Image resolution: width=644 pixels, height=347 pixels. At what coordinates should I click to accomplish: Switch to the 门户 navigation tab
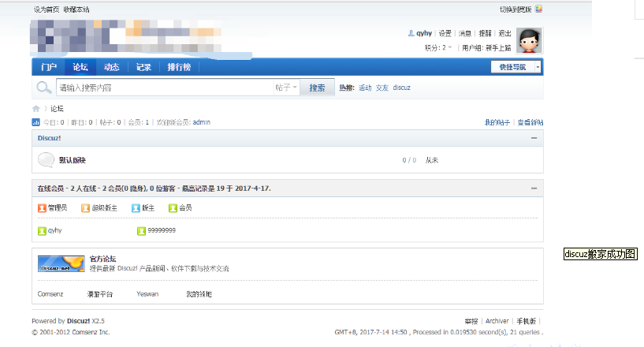tap(49, 68)
